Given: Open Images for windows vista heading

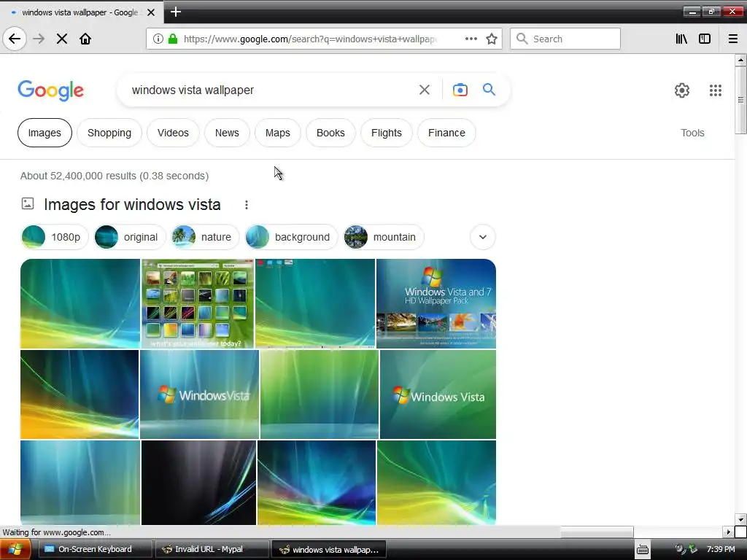Looking at the screenshot, I should point(132,205).
